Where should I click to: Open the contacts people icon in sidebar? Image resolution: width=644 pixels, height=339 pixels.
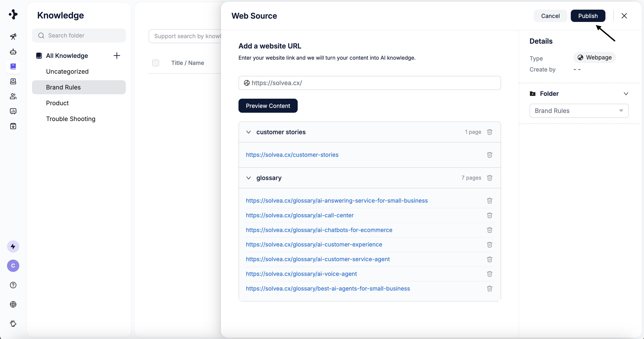(x=13, y=96)
